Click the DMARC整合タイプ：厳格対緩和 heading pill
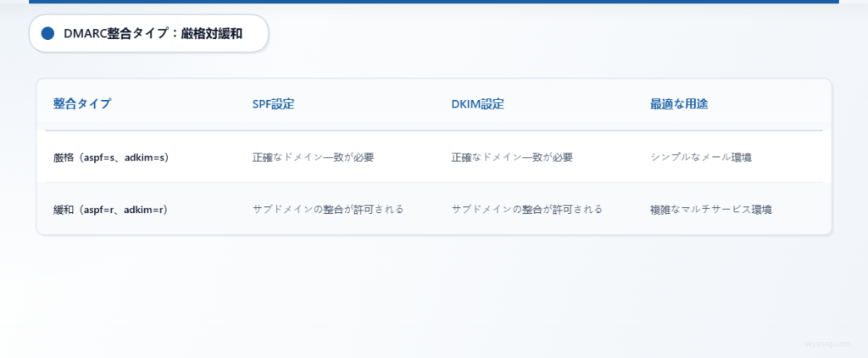Image resolution: width=868 pixels, height=358 pixels. point(148,34)
